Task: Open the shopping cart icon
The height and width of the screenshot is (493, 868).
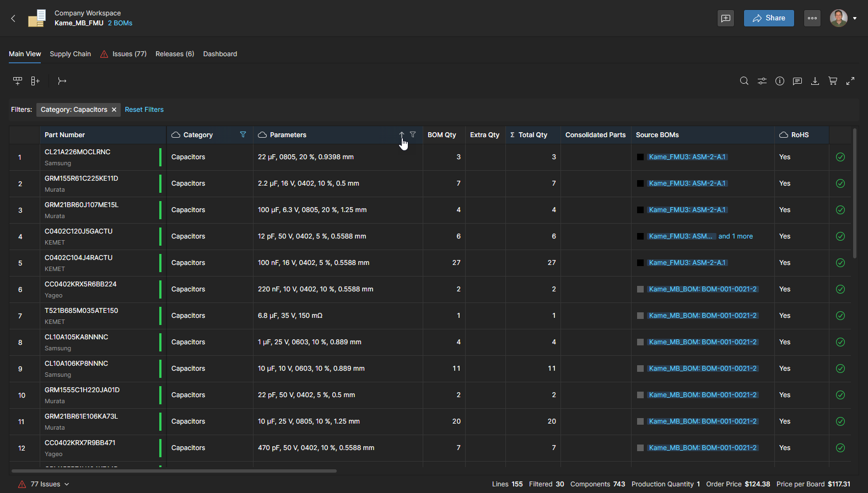Action: tap(833, 81)
